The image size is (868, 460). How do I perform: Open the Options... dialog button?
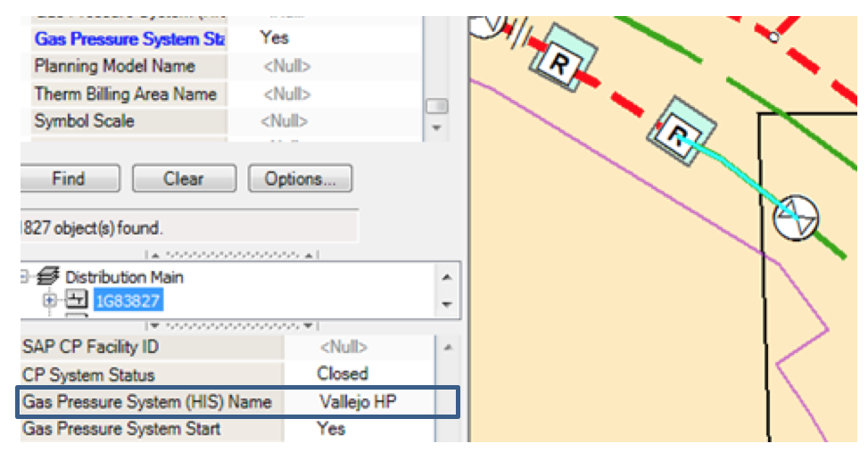click(x=300, y=179)
